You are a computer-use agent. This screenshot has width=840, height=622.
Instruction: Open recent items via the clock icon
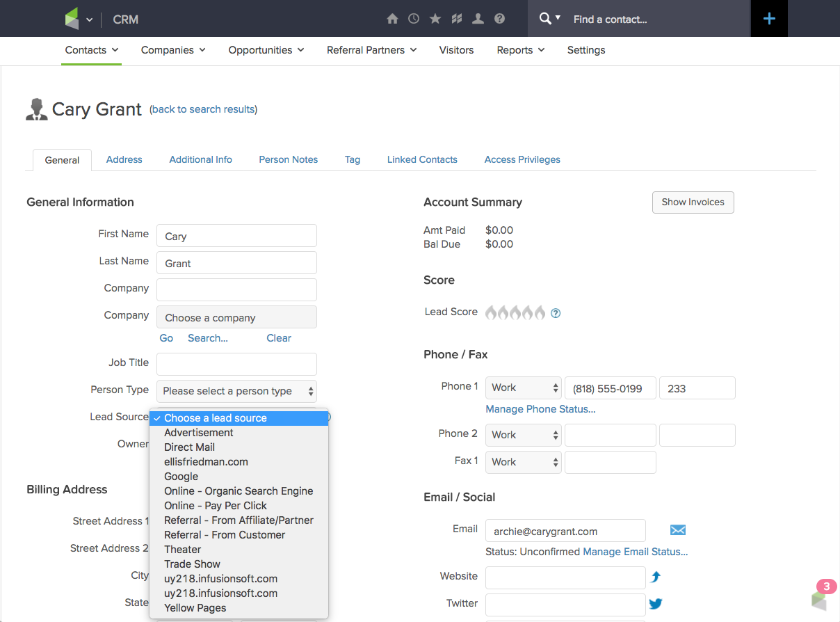(x=414, y=19)
